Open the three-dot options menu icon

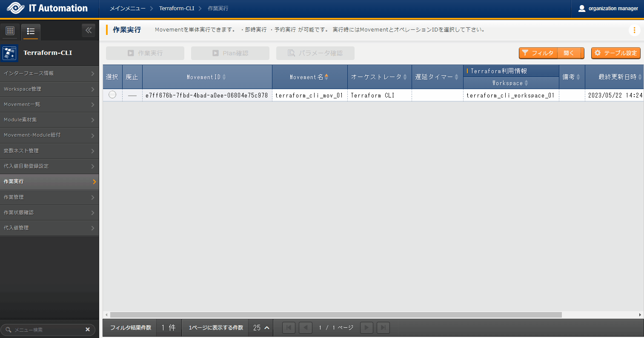[x=634, y=30]
